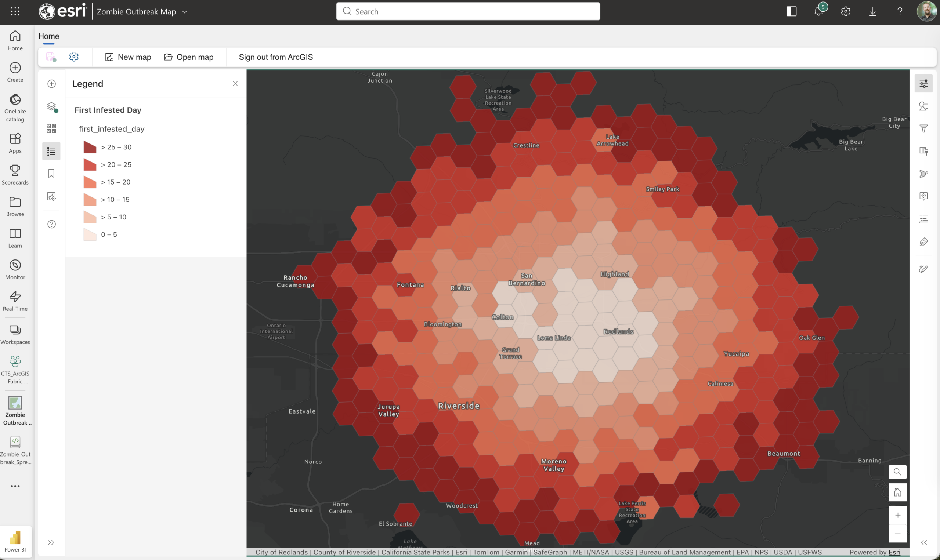Click New map button

pyautogui.click(x=128, y=57)
